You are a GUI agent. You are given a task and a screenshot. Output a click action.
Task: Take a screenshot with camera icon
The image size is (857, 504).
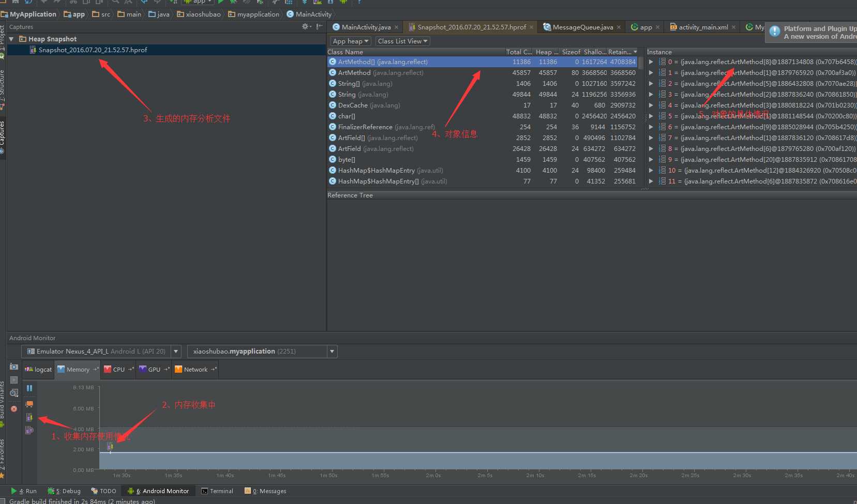click(x=14, y=366)
